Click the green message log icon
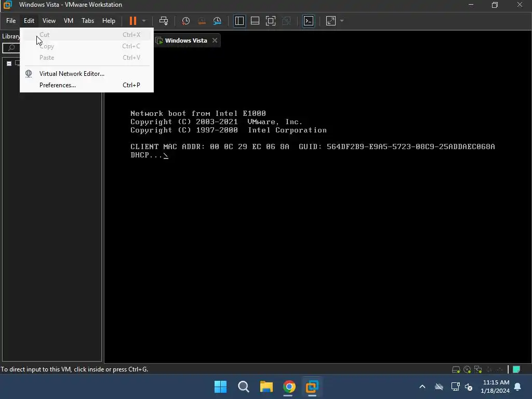 [516, 369]
